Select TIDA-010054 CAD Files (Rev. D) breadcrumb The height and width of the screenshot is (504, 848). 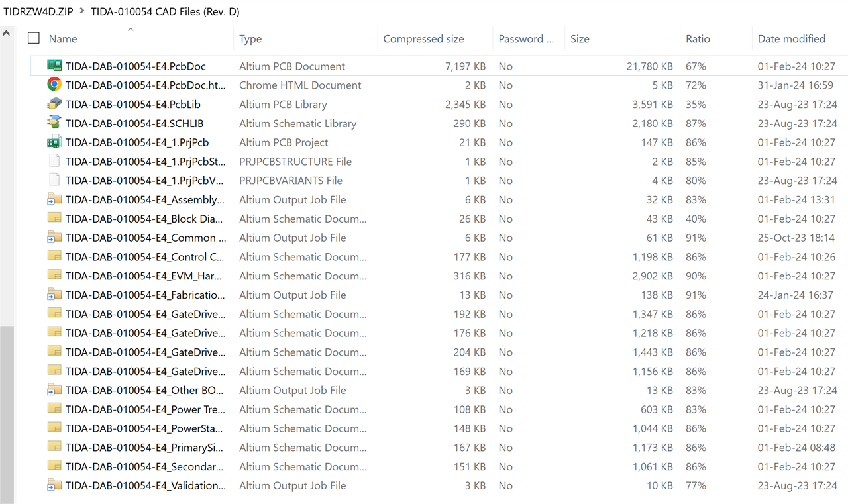[165, 11]
